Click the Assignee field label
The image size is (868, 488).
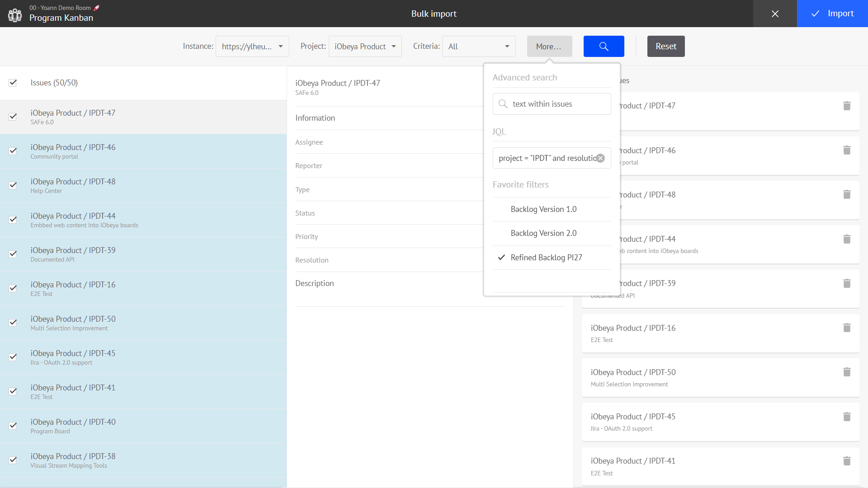pos(309,142)
